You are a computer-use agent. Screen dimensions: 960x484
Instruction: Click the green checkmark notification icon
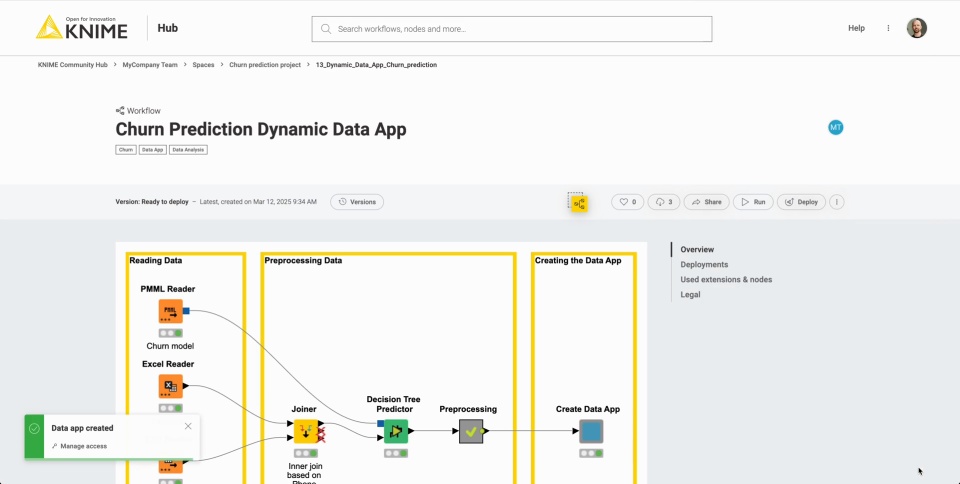coord(34,430)
